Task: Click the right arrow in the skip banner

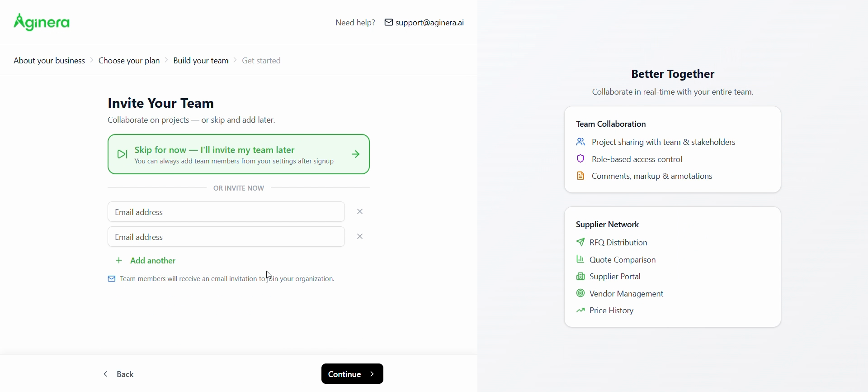Action: 356,155
